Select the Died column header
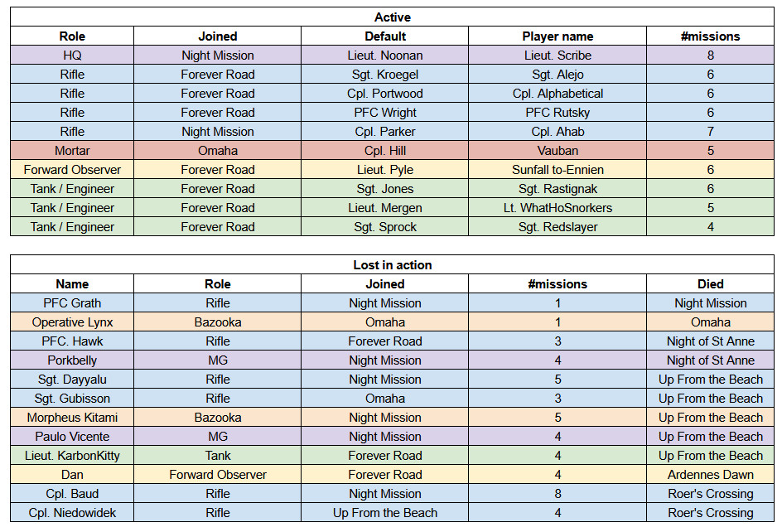This screenshot has height=532, width=782. (710, 283)
